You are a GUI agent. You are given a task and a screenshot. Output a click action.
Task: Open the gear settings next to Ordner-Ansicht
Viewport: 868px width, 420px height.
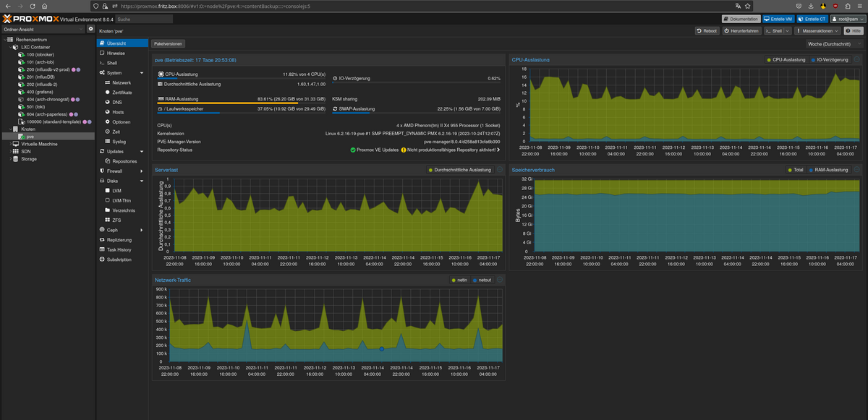point(90,29)
